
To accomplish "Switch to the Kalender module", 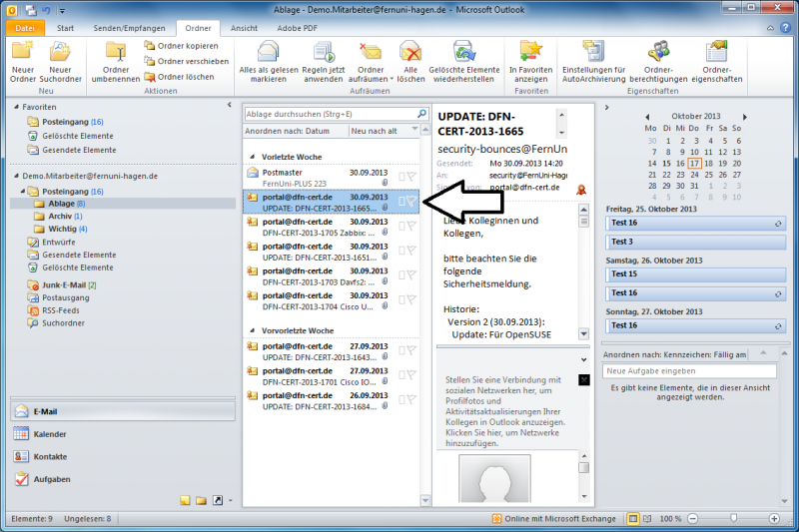I will pos(122,434).
